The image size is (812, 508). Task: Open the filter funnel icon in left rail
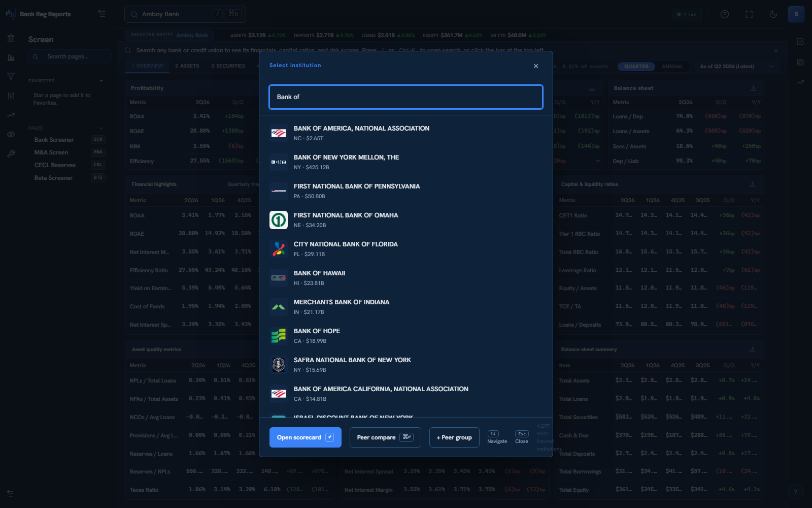click(11, 77)
